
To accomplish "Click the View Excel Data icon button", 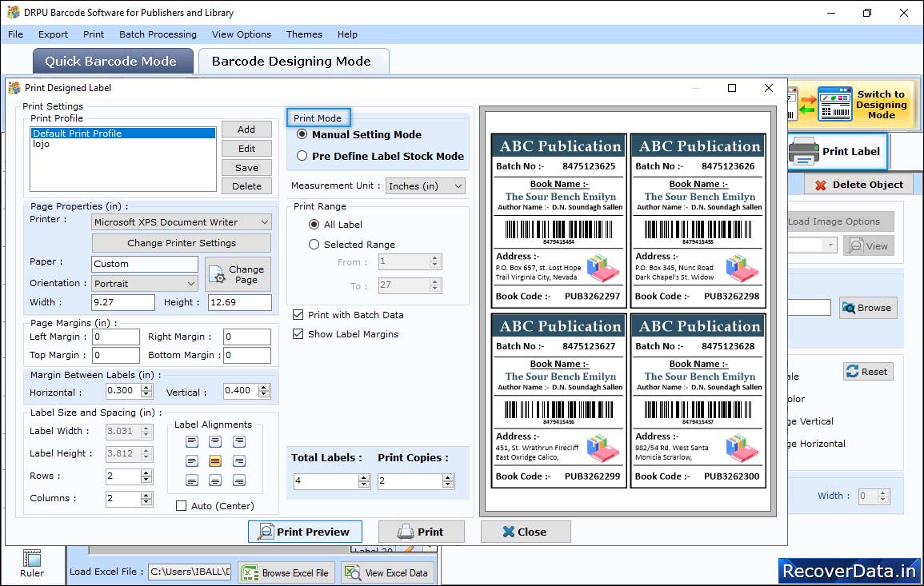I will click(x=386, y=572).
